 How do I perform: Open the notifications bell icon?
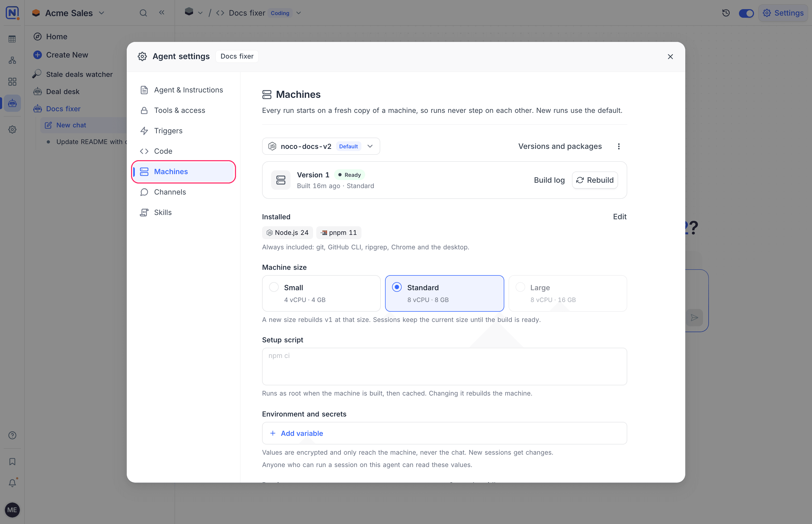click(x=12, y=483)
